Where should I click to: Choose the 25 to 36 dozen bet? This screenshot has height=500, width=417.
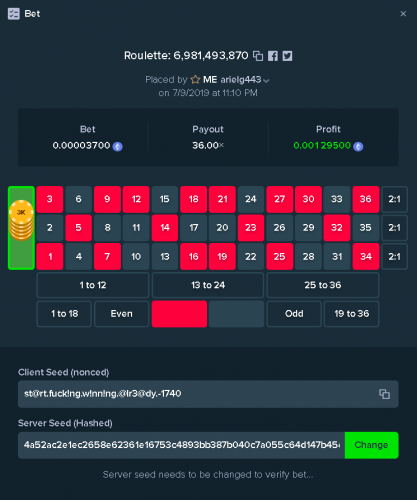tap(323, 285)
